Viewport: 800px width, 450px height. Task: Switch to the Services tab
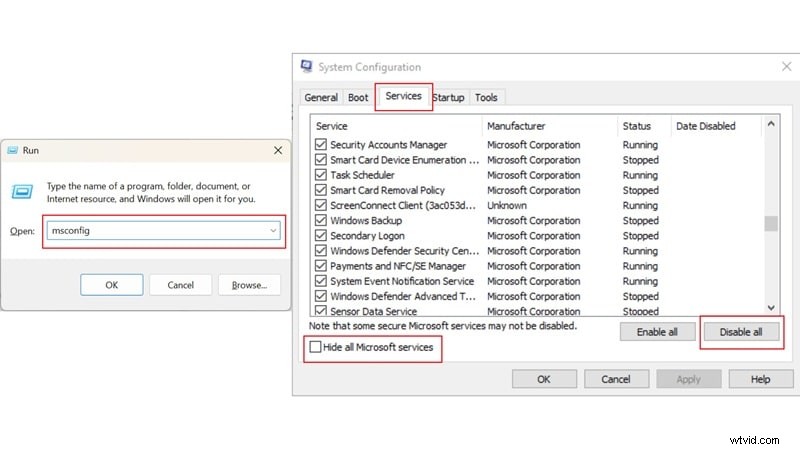[x=403, y=97]
